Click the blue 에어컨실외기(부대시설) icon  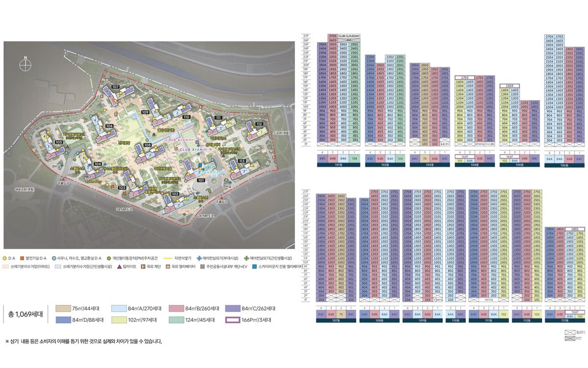coord(198,258)
